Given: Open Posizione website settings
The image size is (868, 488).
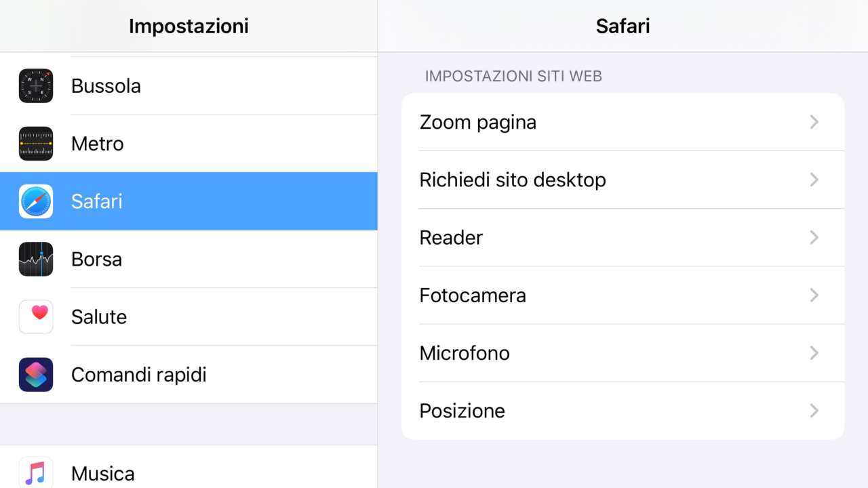Looking at the screenshot, I should 462,411.
